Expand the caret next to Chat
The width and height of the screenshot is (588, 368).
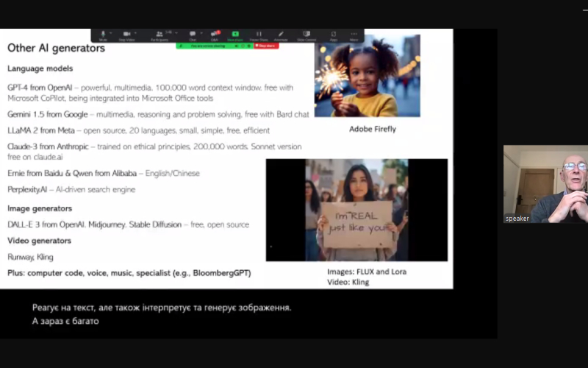(201, 33)
